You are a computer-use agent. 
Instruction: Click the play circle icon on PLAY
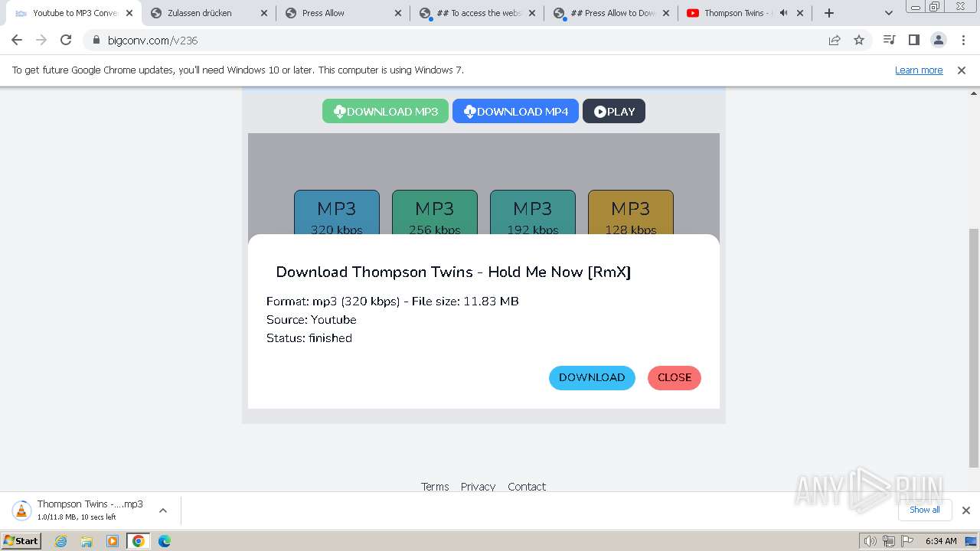click(x=600, y=112)
